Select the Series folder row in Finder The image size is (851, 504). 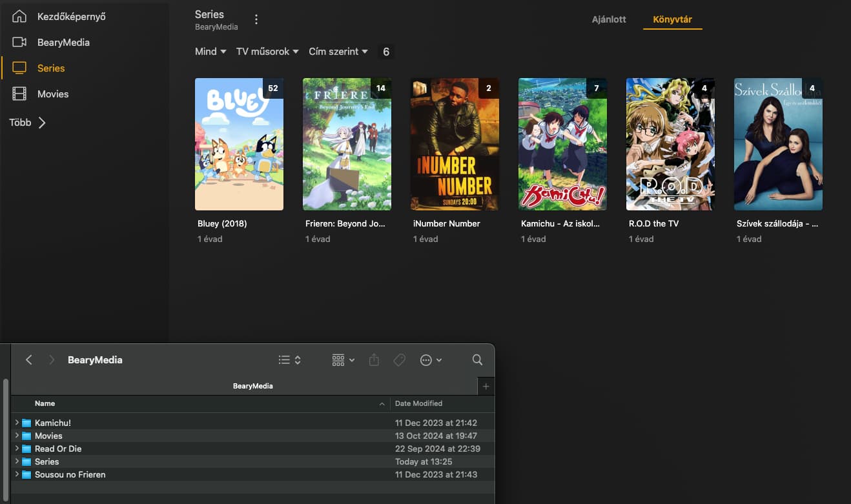tap(252, 461)
